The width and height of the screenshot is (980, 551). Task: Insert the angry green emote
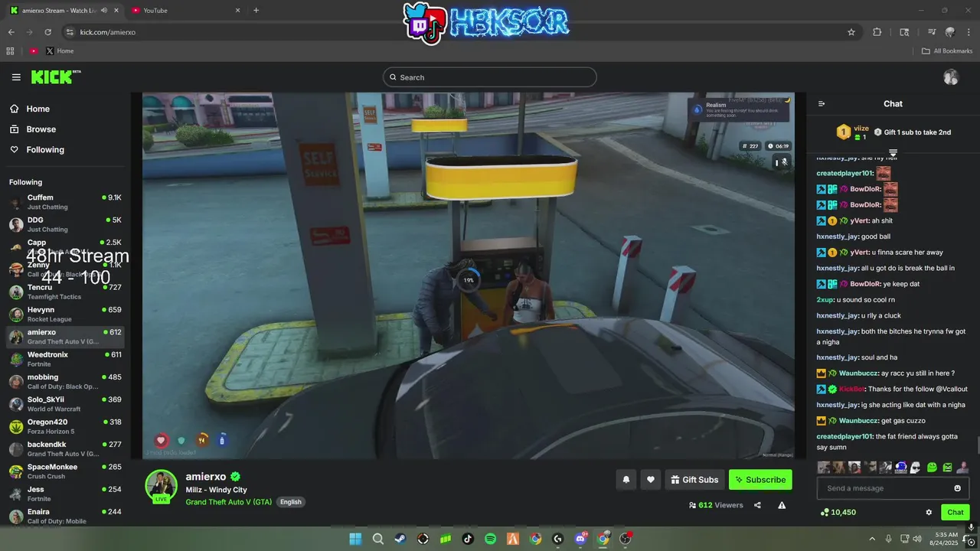click(x=947, y=467)
